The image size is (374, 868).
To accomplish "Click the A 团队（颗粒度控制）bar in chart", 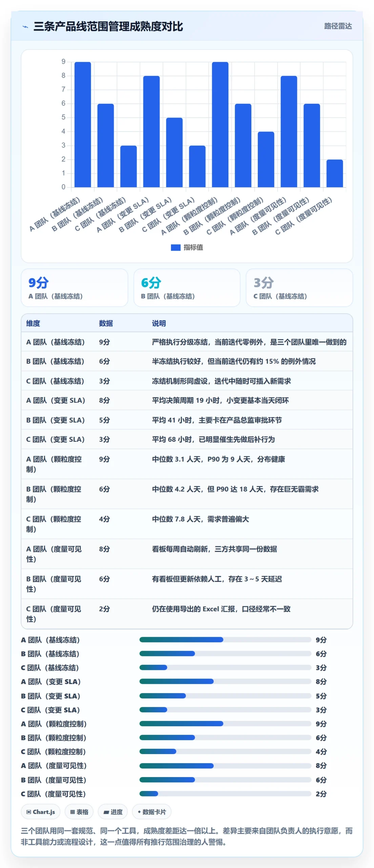I will tap(220, 124).
